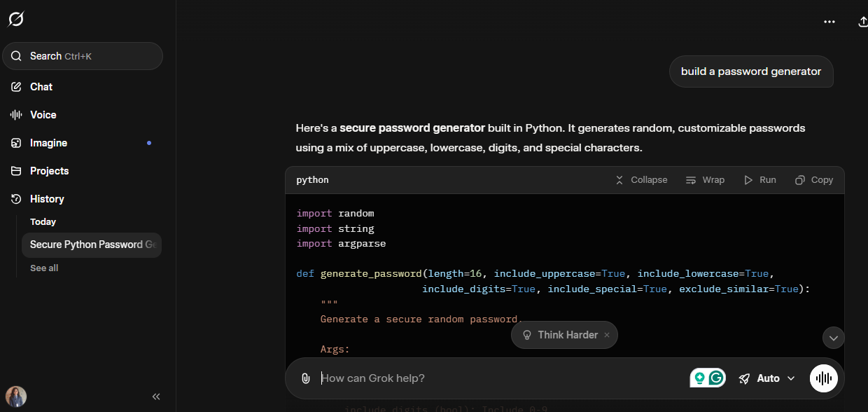This screenshot has width=868, height=412.
Task: Toggle Wrap for code block
Action: [705, 180]
